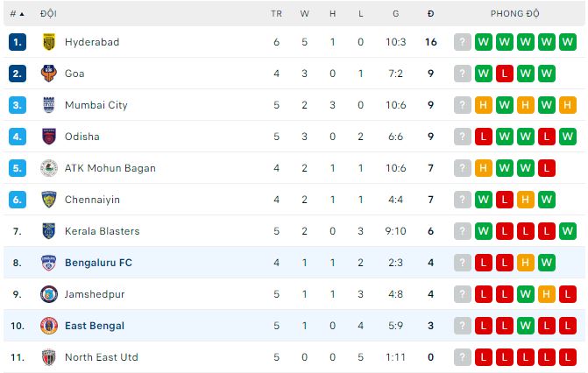Click Jamshedpur's orange H form badge
The image size is (588, 373).
(x=547, y=294)
